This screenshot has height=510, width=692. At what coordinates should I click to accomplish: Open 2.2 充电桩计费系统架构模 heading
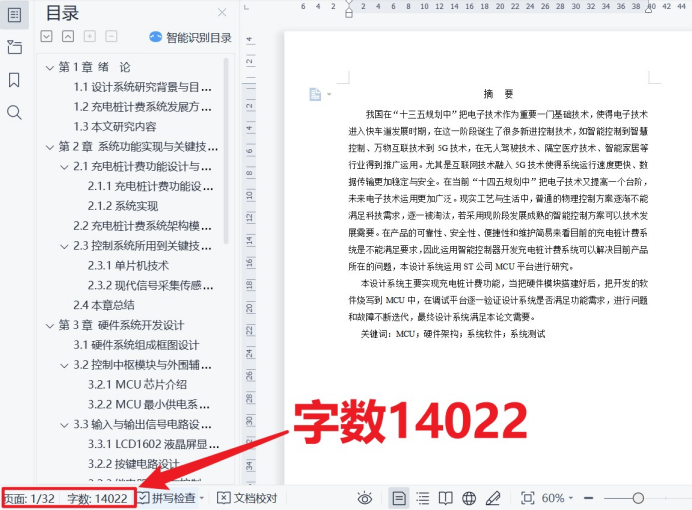pyautogui.click(x=142, y=226)
